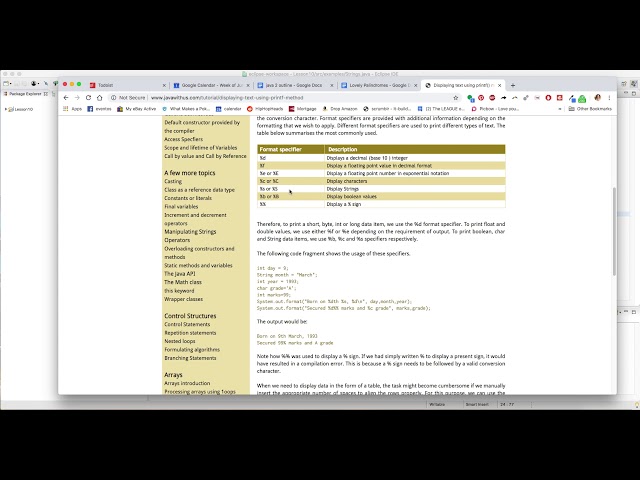This screenshot has width=640, height=480.
Task: Close the Lovely Palindromes tab
Action: click(x=416, y=85)
